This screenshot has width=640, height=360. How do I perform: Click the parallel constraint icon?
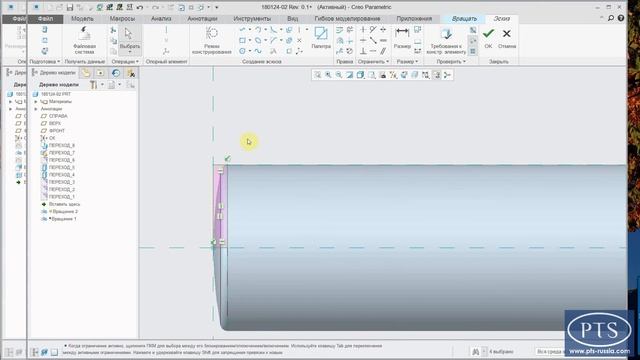(x=383, y=51)
